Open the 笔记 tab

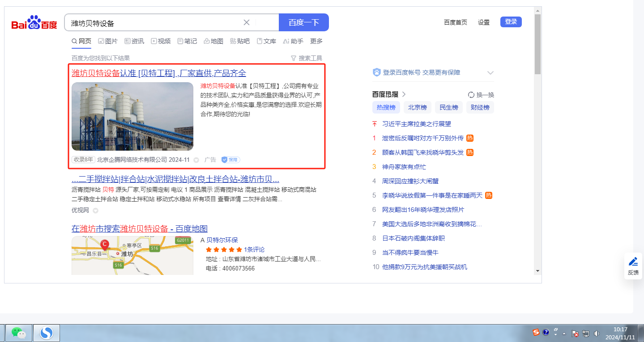(x=187, y=41)
